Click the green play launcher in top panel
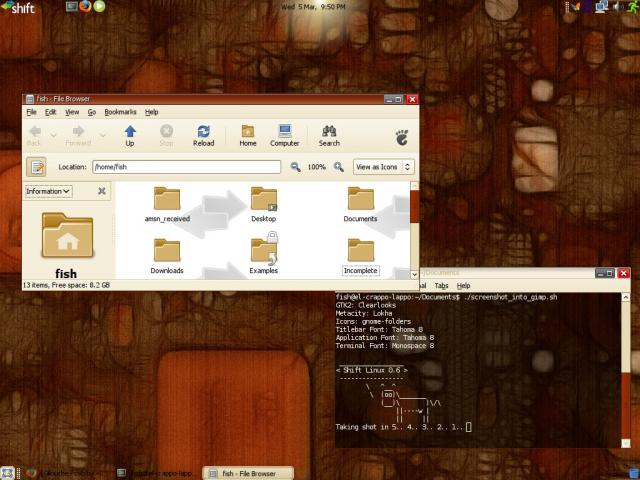640x480 pixels. pyautogui.click(x=99, y=6)
